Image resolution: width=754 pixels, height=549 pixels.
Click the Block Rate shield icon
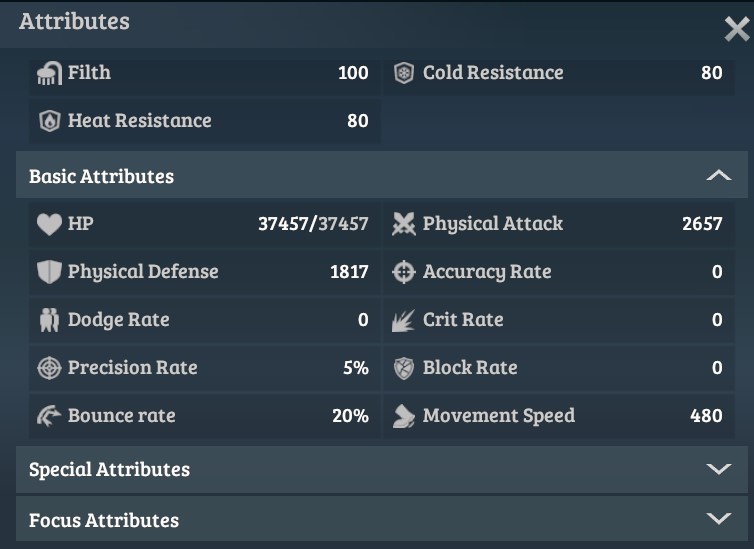click(x=404, y=368)
